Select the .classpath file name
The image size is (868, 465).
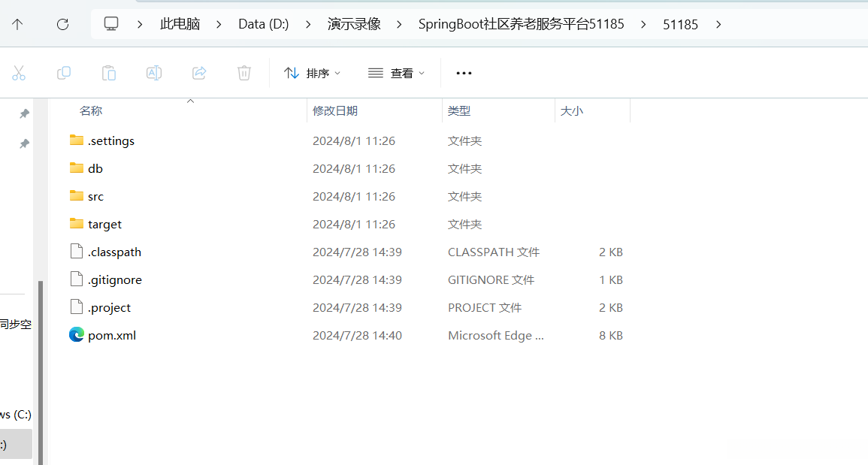[x=114, y=252]
